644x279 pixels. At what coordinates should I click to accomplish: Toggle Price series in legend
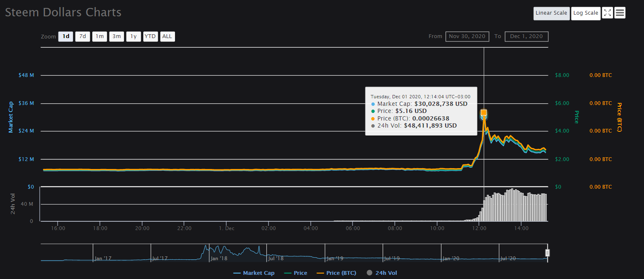296,273
